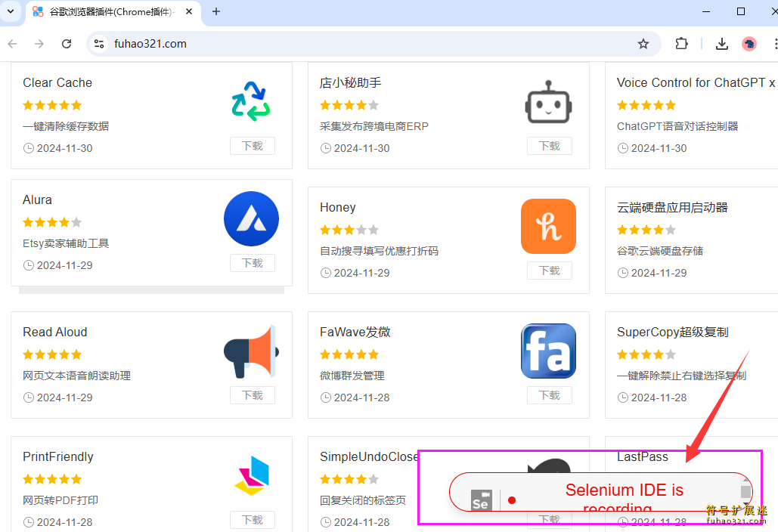The height and width of the screenshot is (532, 778).
Task: Download the PrintFriendly extension
Action: coord(252,520)
